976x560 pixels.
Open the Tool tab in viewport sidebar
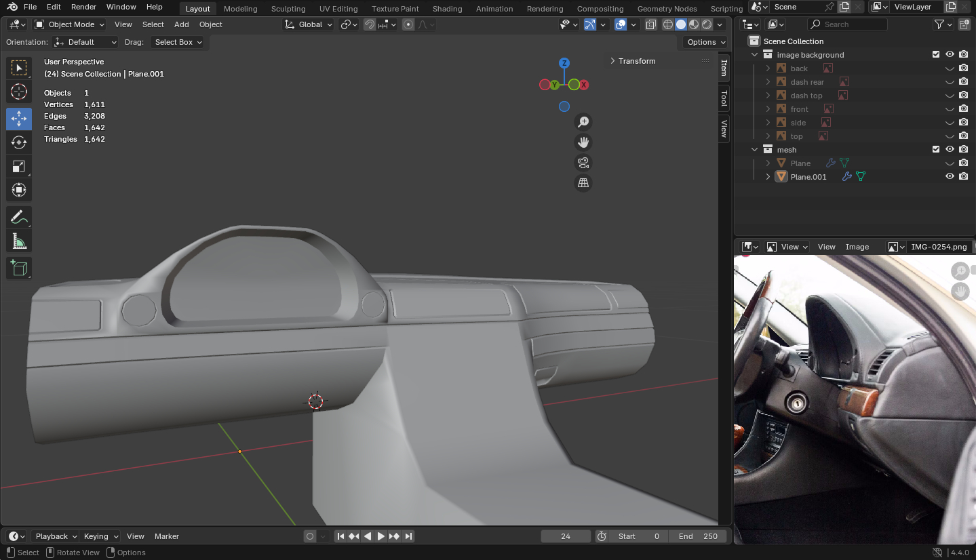click(724, 98)
